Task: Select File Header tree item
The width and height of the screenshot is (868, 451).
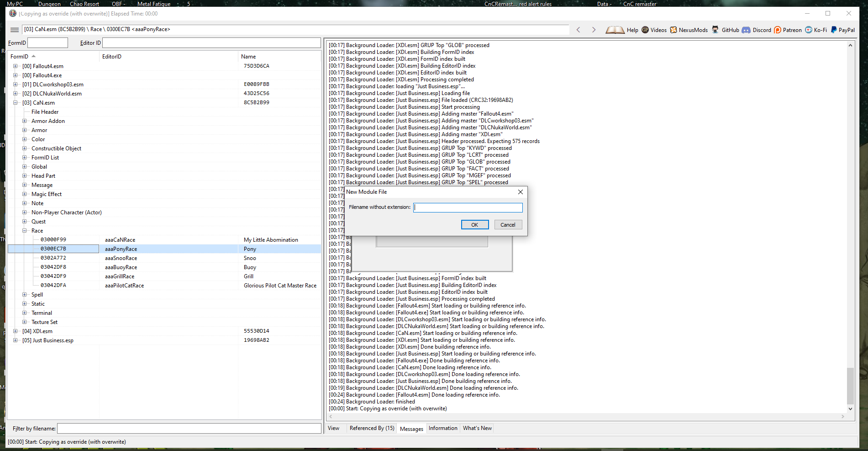Action: pyautogui.click(x=45, y=112)
